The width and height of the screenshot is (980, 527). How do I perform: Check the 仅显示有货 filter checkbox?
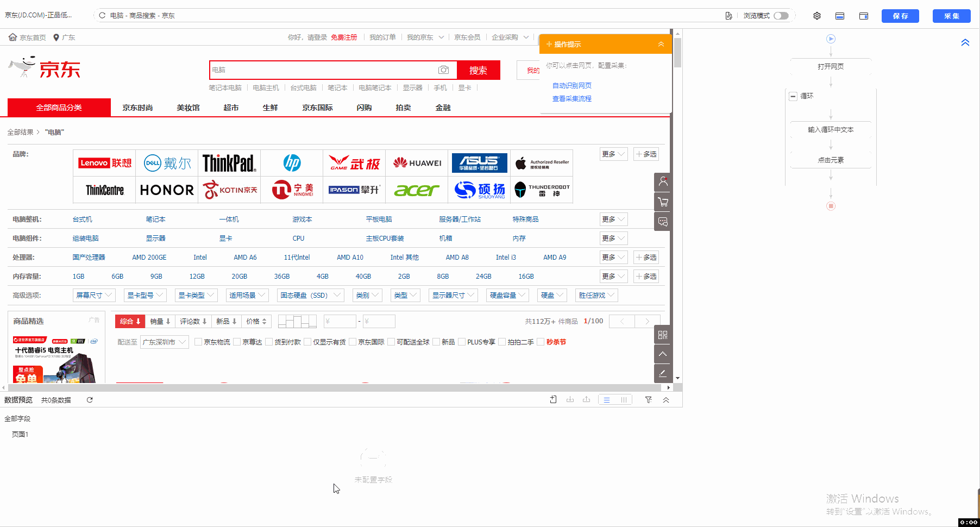click(307, 342)
